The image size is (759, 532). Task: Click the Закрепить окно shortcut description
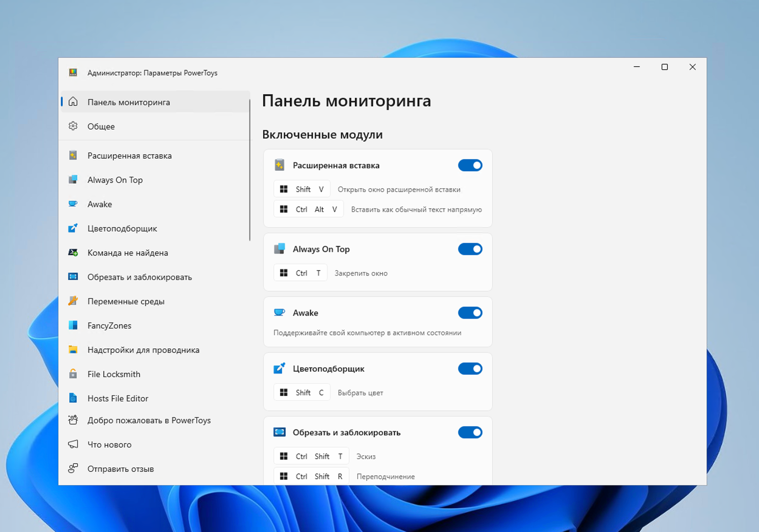pos(361,274)
